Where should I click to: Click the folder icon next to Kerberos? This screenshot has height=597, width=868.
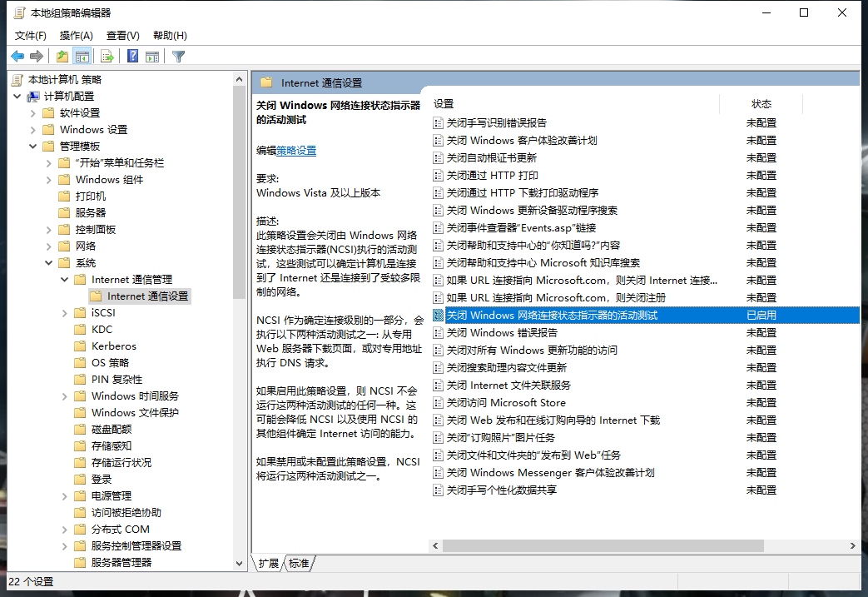(80, 346)
